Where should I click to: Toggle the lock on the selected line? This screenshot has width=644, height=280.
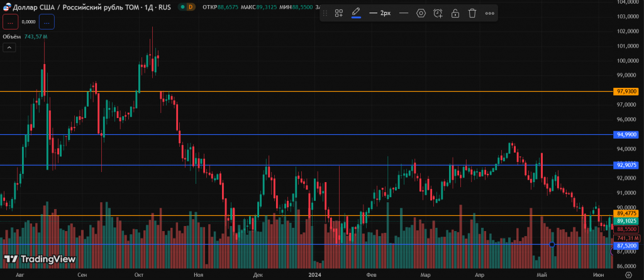455,13
